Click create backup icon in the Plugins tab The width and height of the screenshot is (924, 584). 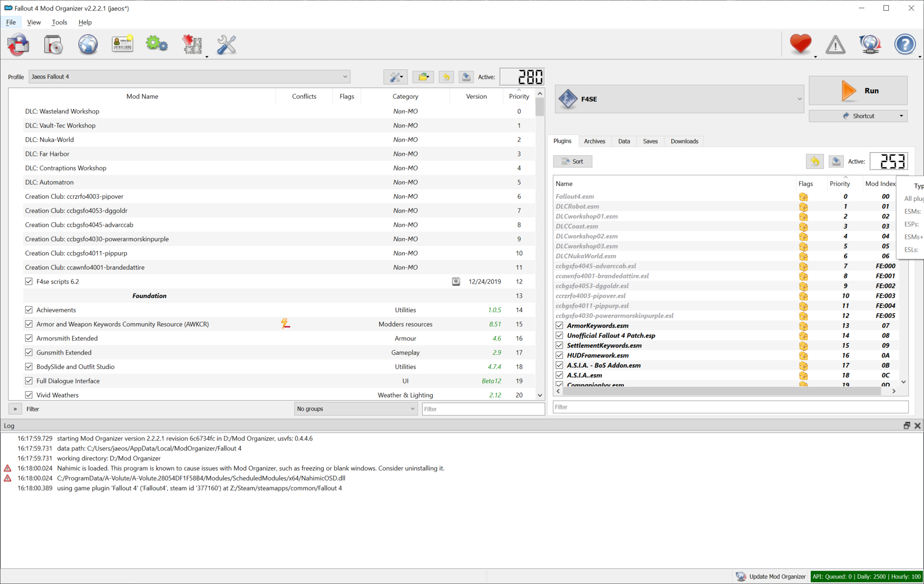click(836, 162)
